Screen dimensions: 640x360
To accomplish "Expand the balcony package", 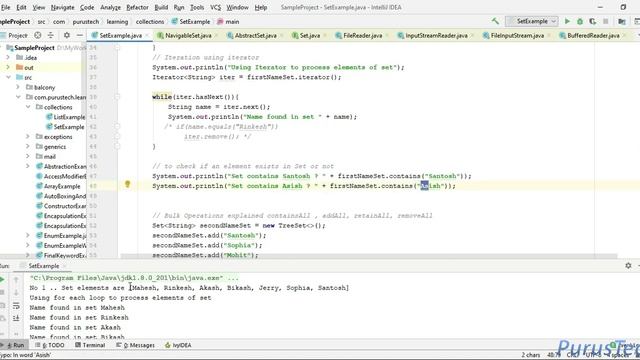I will (x=18, y=87).
